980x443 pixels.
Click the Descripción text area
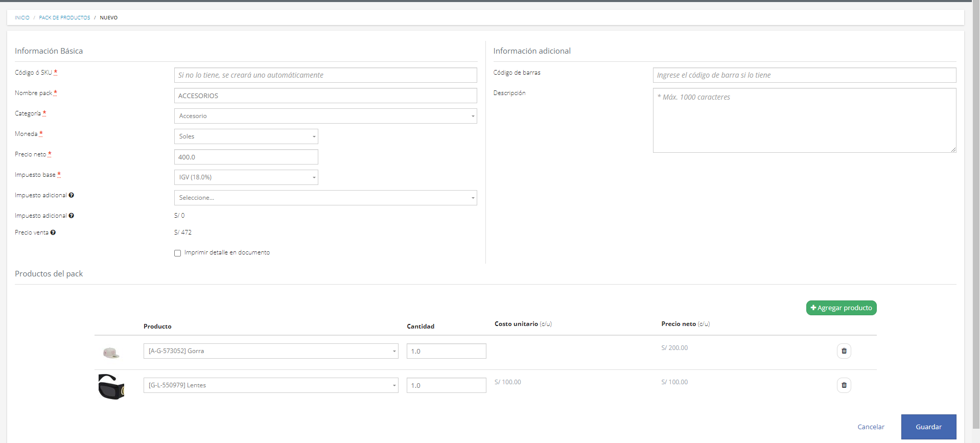(x=804, y=121)
